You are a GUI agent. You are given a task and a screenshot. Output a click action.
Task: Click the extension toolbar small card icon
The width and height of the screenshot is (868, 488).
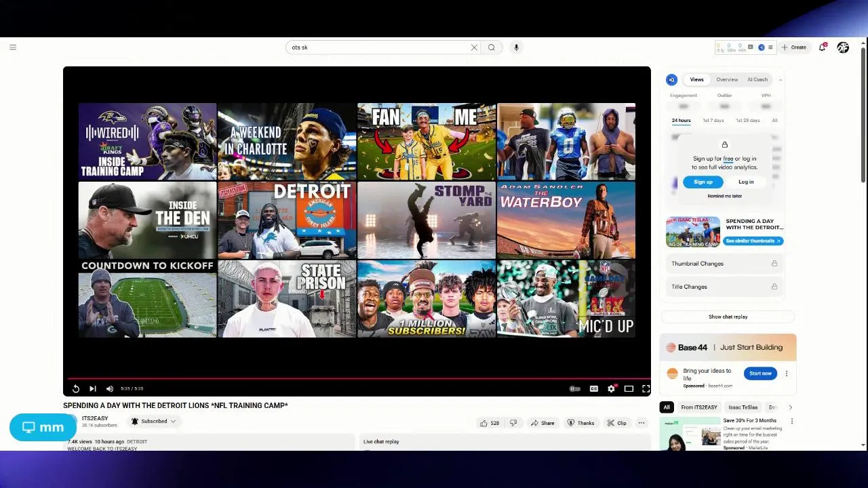pos(751,47)
